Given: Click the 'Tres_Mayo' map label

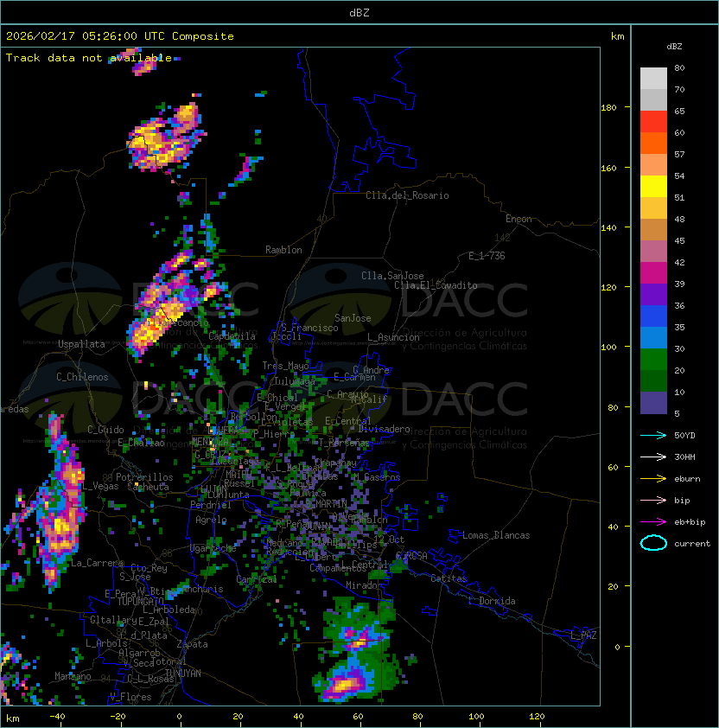Looking at the screenshot, I should coord(285,366).
